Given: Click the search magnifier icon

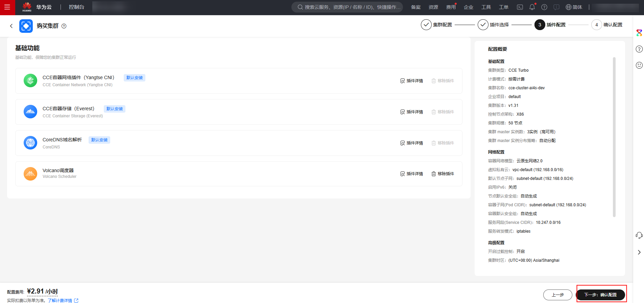Looking at the screenshot, I should click(300, 7).
